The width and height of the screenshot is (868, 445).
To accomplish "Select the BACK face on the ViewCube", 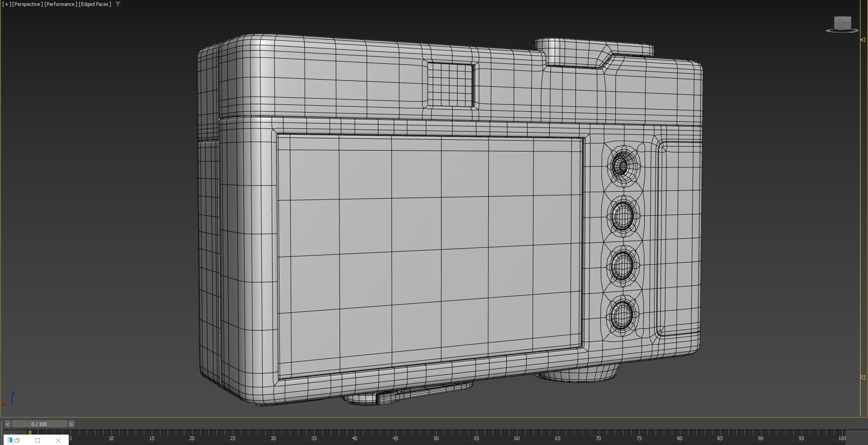I will click(x=846, y=23).
